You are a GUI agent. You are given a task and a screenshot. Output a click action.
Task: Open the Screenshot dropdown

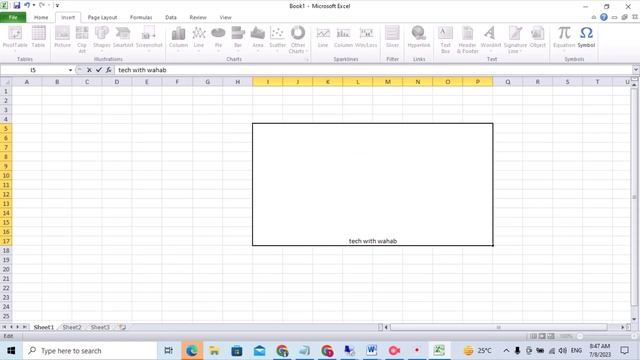(x=149, y=38)
